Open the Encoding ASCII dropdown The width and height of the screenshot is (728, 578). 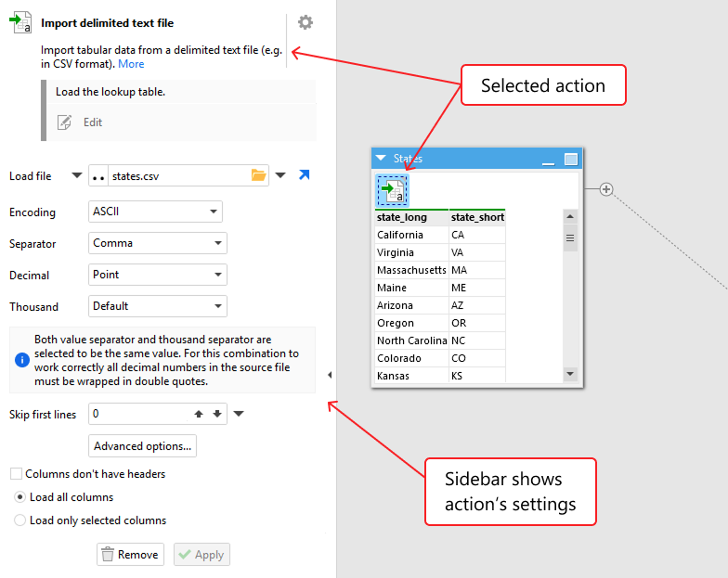tap(156, 212)
